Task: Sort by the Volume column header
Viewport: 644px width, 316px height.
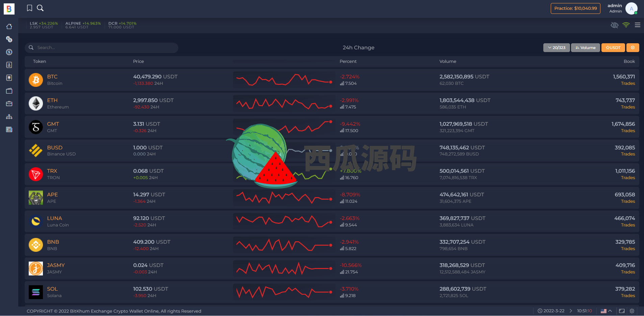Action: (x=448, y=62)
